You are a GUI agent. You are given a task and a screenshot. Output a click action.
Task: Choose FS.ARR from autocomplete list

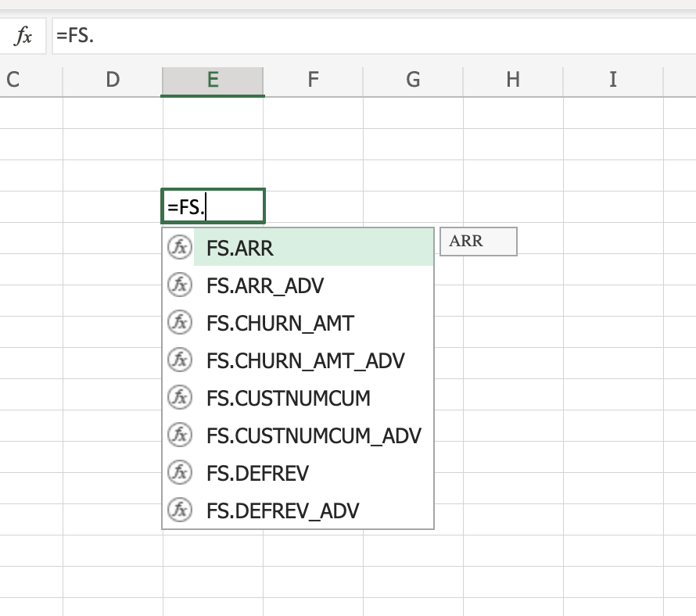(x=298, y=248)
